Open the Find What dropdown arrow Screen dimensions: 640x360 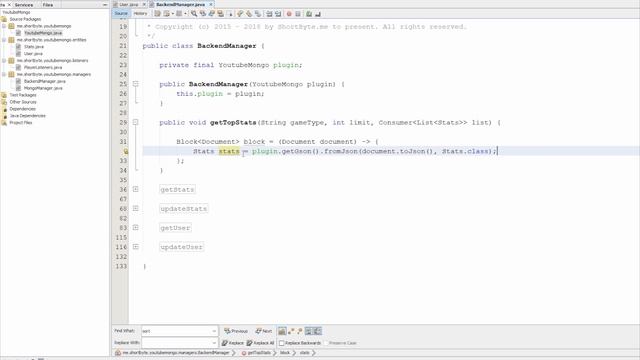[x=214, y=331]
